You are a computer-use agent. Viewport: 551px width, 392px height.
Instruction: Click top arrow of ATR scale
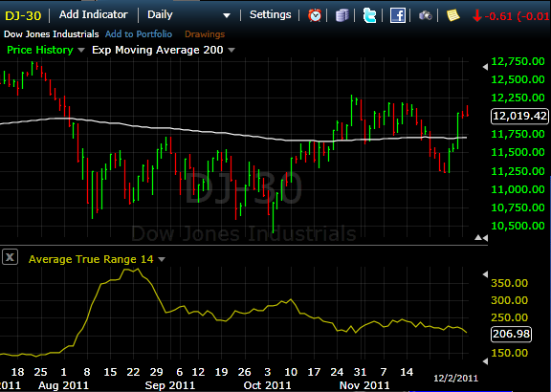[x=485, y=274]
